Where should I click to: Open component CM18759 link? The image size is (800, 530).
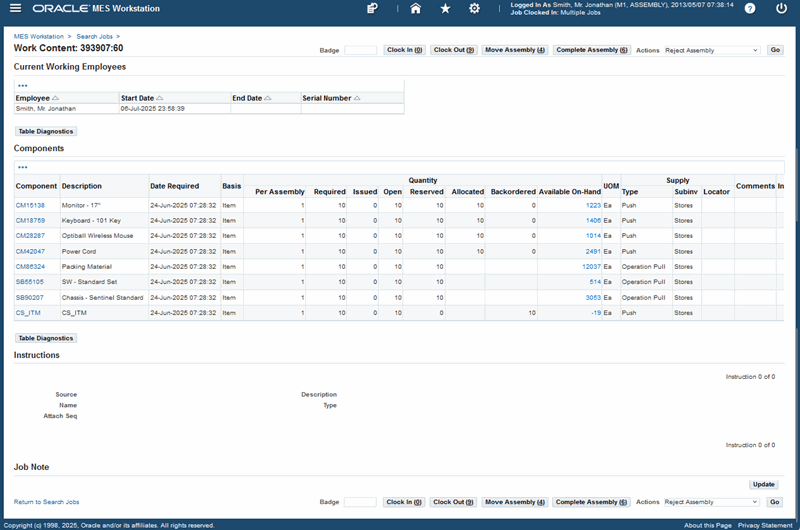(x=30, y=220)
